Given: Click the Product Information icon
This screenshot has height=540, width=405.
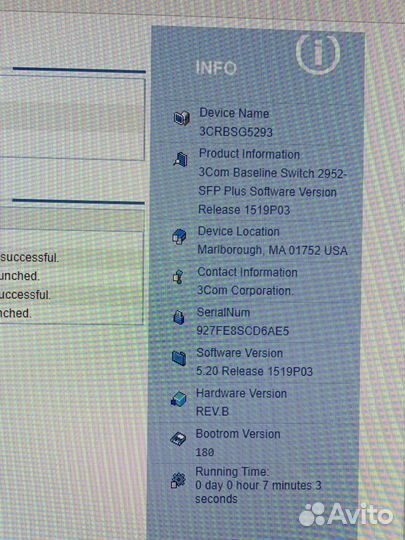Looking at the screenshot, I should [x=180, y=159].
